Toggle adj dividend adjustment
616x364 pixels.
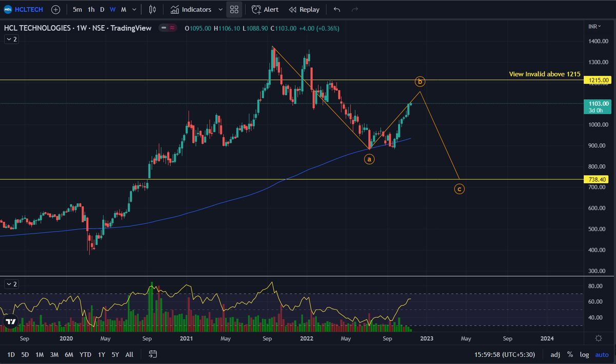[555, 354]
